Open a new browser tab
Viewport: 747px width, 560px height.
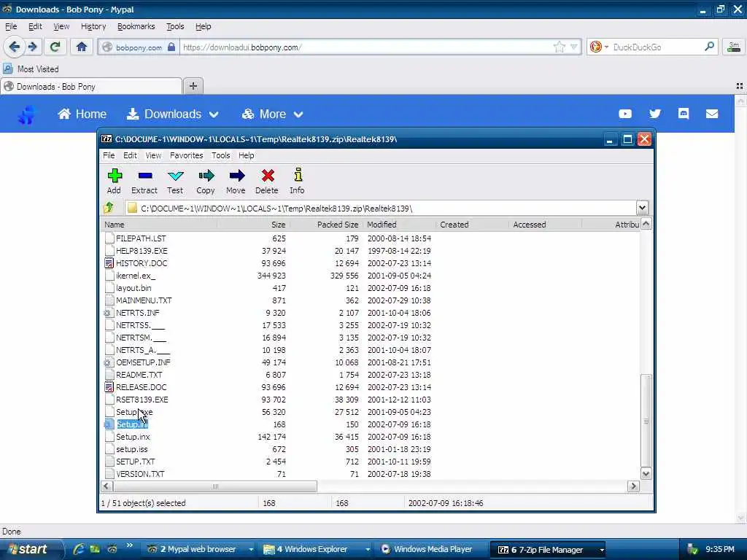(x=193, y=86)
